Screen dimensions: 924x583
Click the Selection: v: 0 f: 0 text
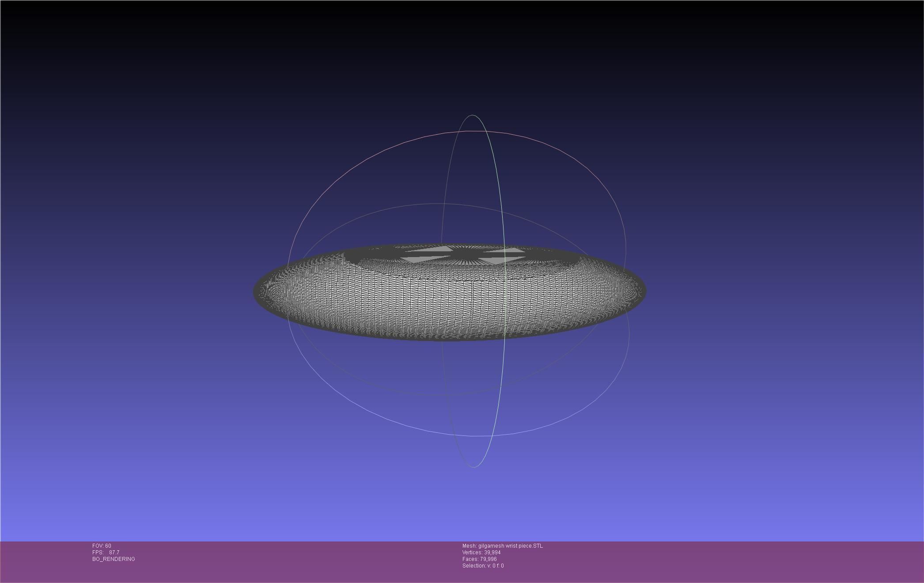point(483,566)
